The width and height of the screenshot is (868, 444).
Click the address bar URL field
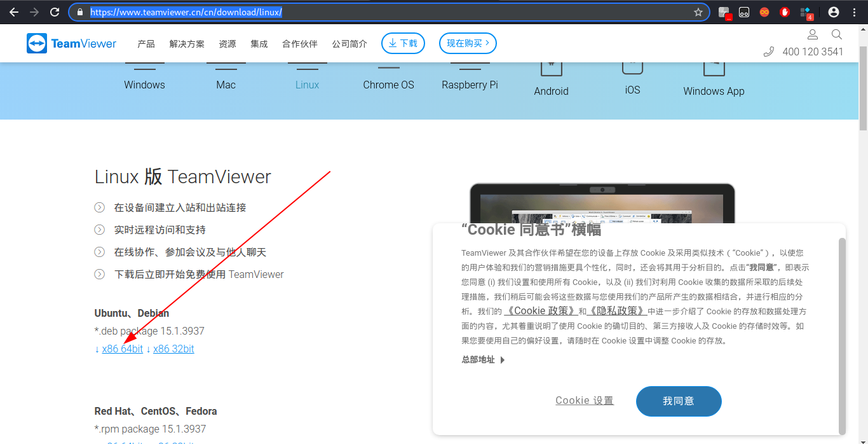pos(388,12)
